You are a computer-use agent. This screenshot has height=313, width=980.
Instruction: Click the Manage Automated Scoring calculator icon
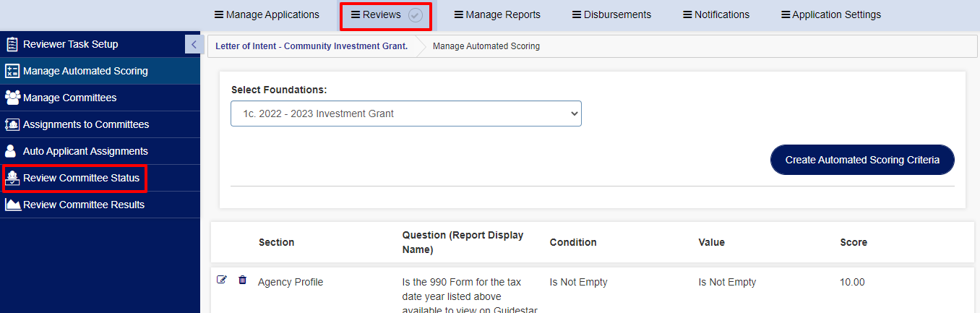click(x=12, y=71)
